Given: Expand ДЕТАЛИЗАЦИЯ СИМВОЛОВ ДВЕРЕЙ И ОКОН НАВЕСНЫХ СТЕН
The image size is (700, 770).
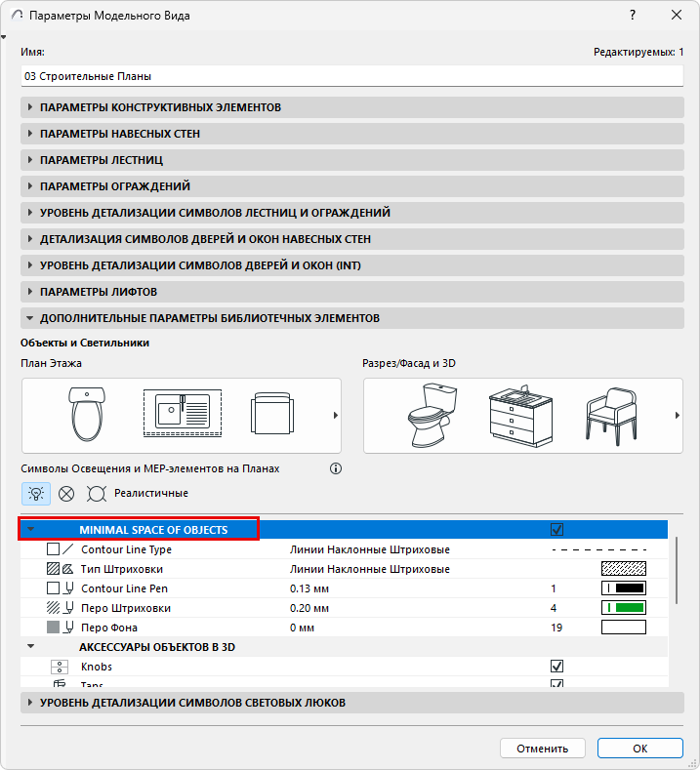Looking at the screenshot, I should pos(352,239).
